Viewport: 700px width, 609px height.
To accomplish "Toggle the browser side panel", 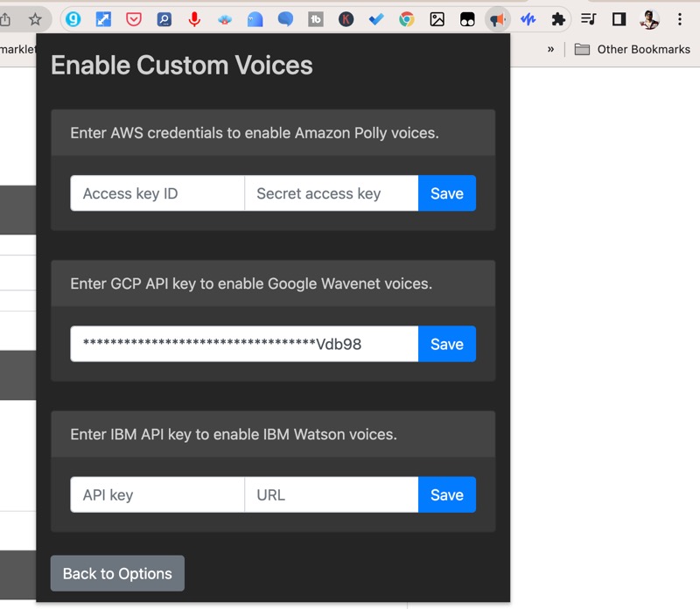I will coord(619,19).
